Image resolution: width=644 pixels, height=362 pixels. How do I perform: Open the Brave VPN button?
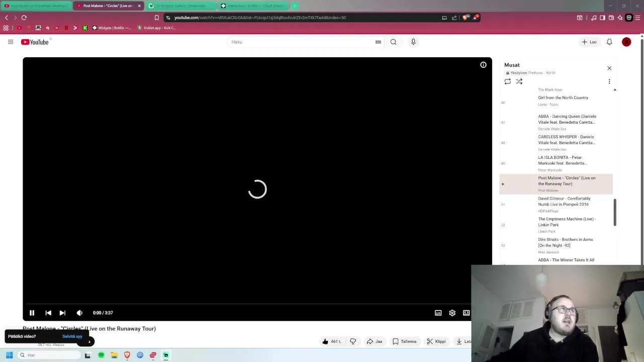click(629, 18)
